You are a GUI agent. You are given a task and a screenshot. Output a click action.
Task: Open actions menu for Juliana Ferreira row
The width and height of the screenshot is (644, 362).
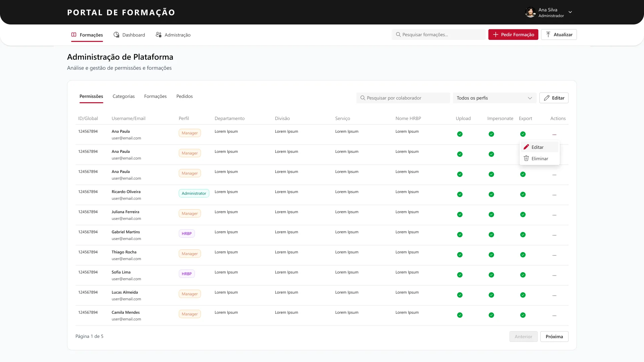pos(554,215)
